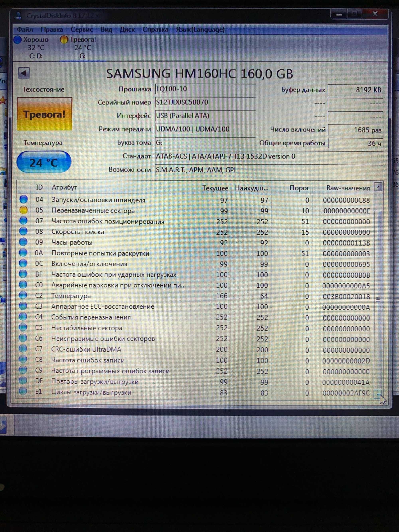
Task: Click the status icon of row C2 Температура
Action: 23,295
